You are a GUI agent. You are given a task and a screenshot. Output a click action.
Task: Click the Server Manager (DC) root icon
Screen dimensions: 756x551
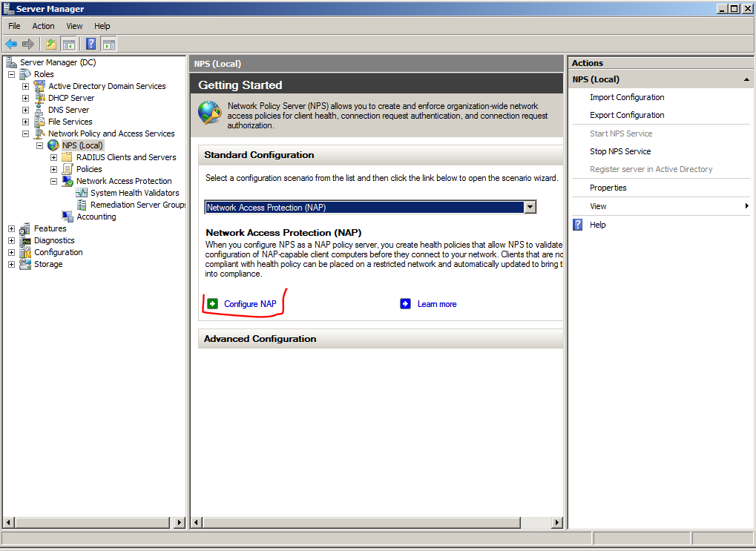click(11, 62)
